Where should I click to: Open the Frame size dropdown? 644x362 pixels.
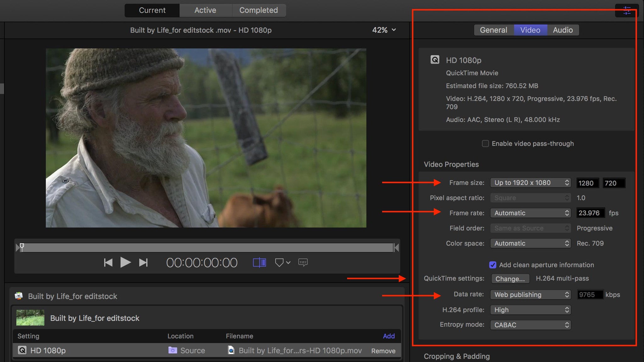pos(530,183)
